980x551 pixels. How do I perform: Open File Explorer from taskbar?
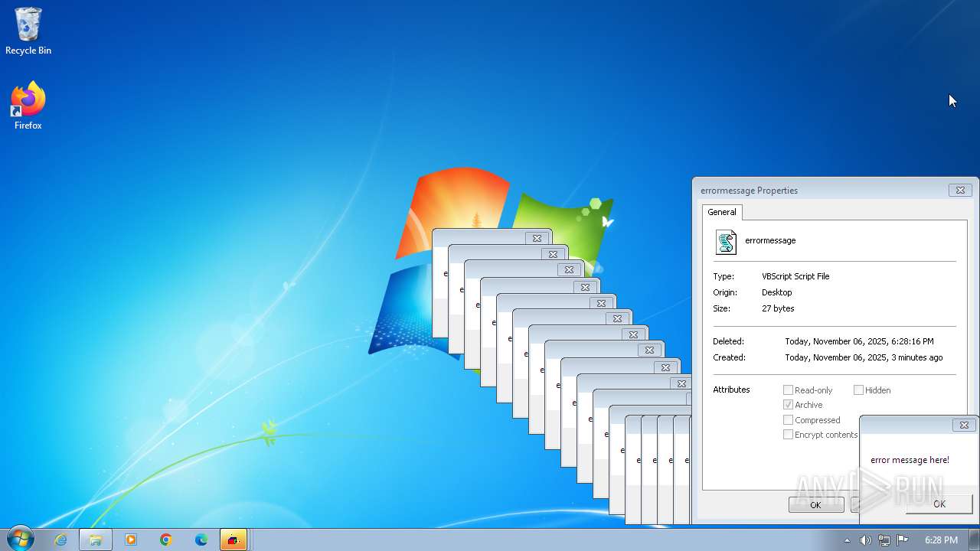point(96,540)
